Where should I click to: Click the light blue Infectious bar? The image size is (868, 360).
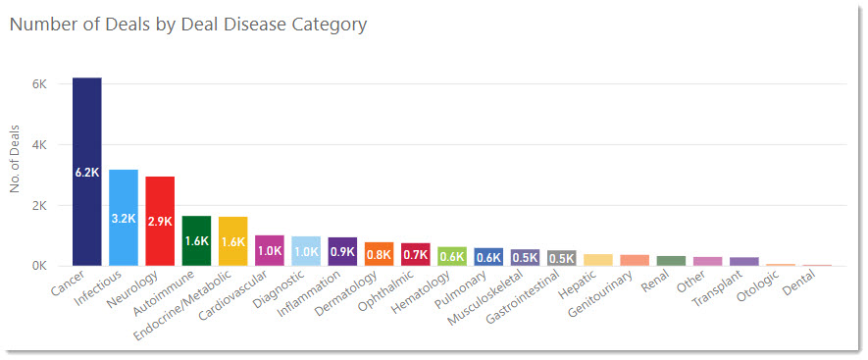coord(124,218)
